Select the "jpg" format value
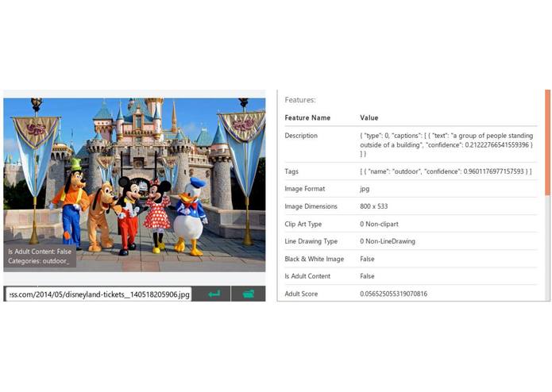The height and width of the screenshot is (392, 552). pos(365,189)
